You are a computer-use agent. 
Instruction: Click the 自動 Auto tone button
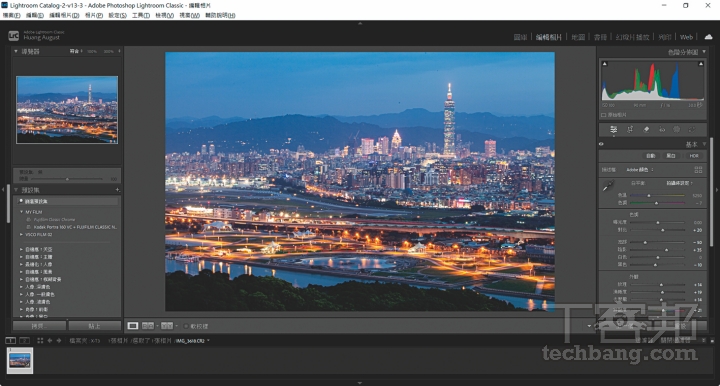[651, 156]
